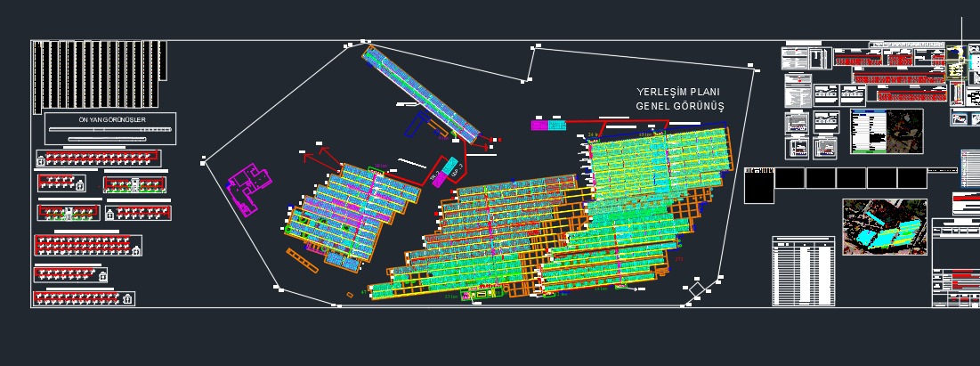Select the GENEL GÖRÜNÜŞ heading text
This screenshot has width=980, height=366.
pyautogui.click(x=679, y=107)
